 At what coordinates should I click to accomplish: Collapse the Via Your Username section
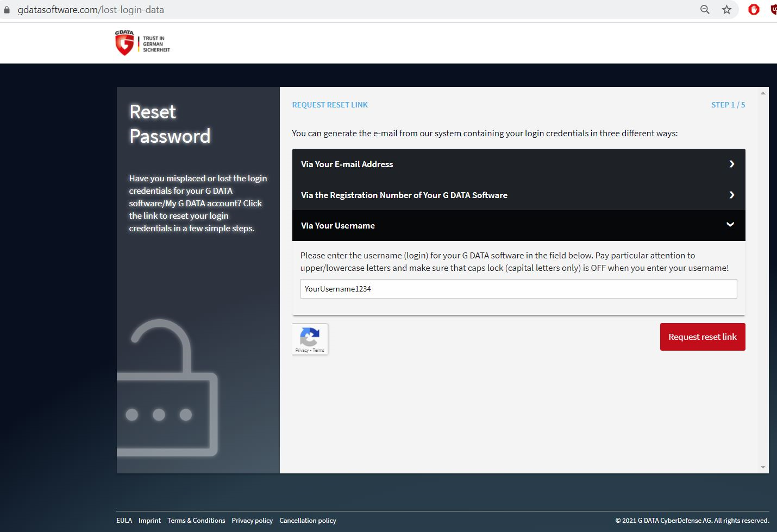pyautogui.click(x=519, y=225)
